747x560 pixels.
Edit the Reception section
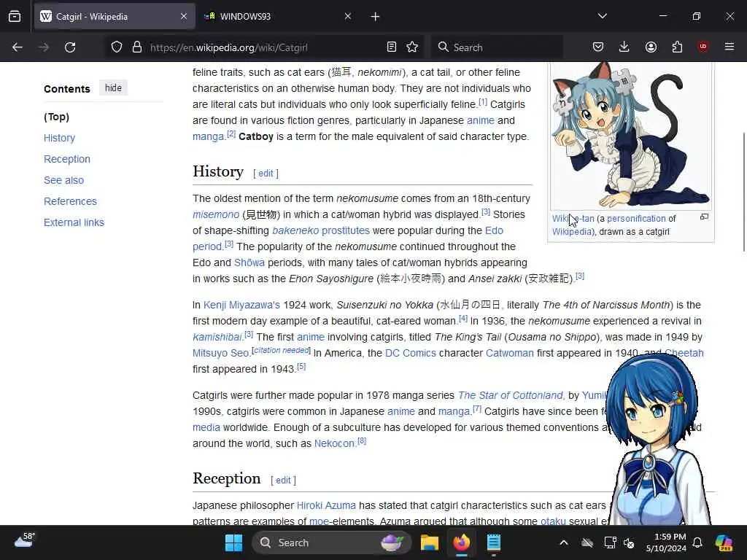283,481
